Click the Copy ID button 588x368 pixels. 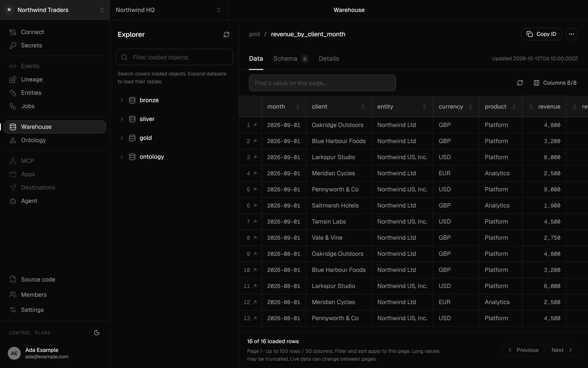click(541, 34)
